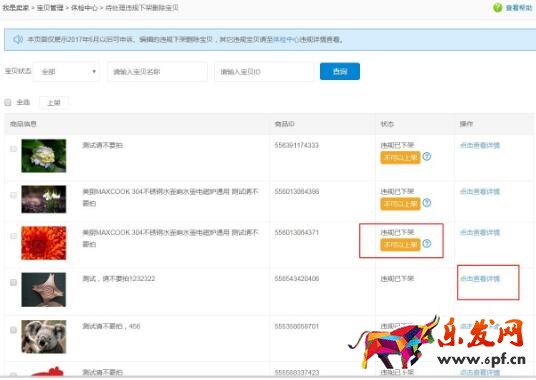The width and height of the screenshot is (536, 380).
Task: Click the question-mark icon in the dark flowers row
Action: [427, 203]
